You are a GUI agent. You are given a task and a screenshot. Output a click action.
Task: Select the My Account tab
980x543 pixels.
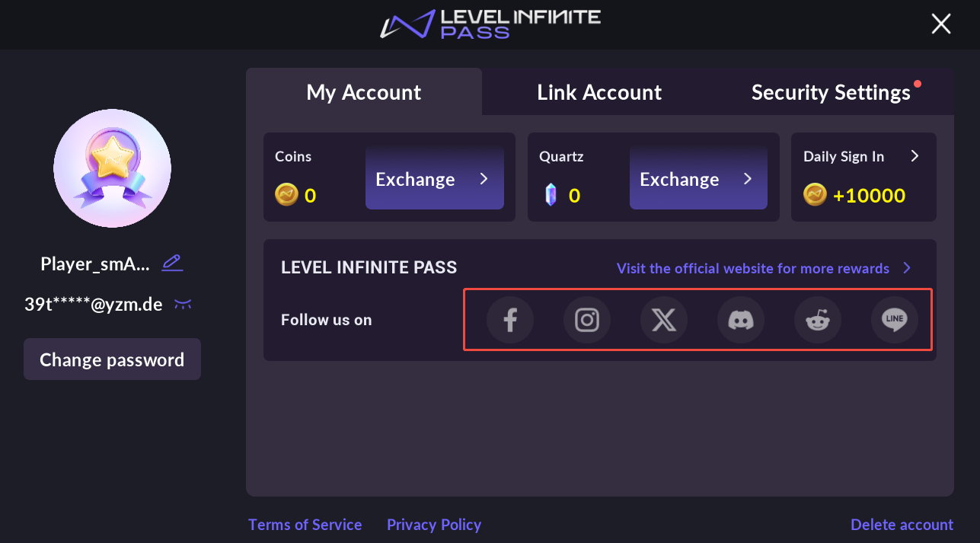pos(364,92)
